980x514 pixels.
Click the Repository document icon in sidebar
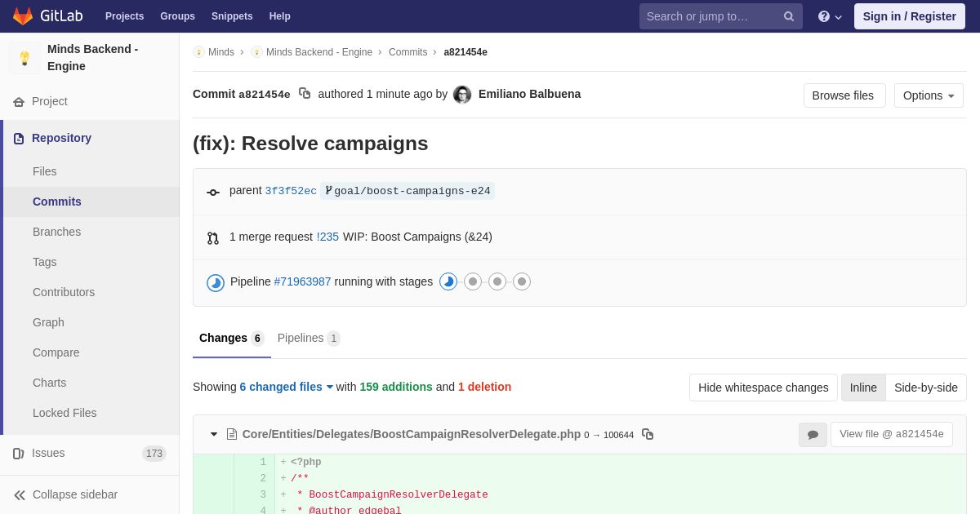(19, 139)
